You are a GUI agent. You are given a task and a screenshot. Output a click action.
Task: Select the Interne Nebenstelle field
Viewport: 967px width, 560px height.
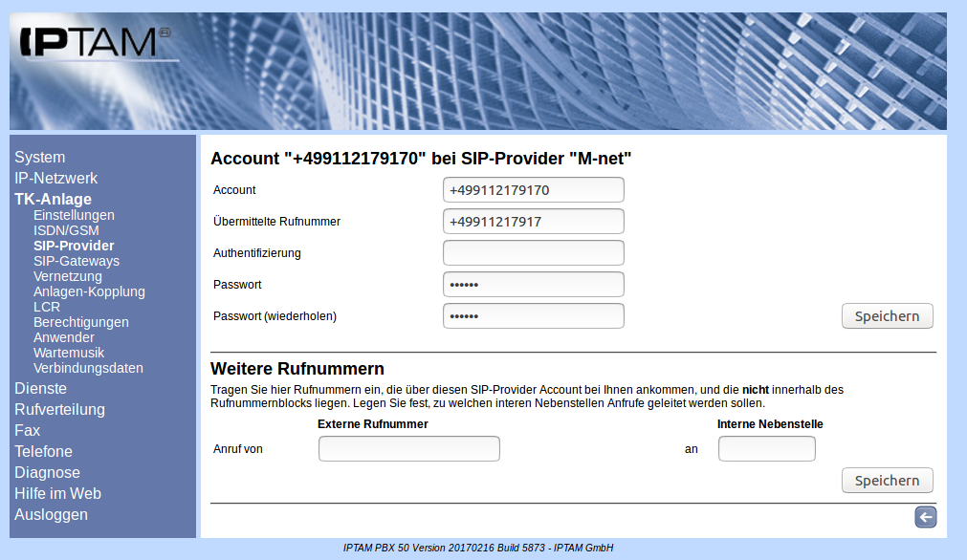point(766,449)
